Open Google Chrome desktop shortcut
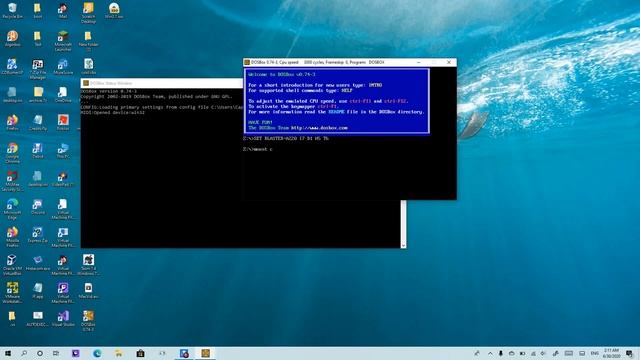This screenshot has height=360, width=640. (12, 153)
